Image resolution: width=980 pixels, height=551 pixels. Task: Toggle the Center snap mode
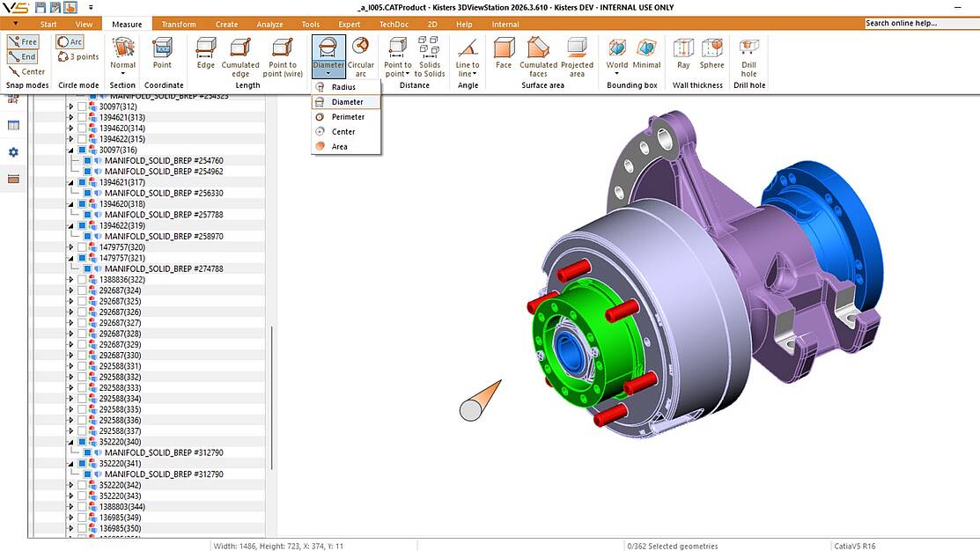tap(27, 71)
